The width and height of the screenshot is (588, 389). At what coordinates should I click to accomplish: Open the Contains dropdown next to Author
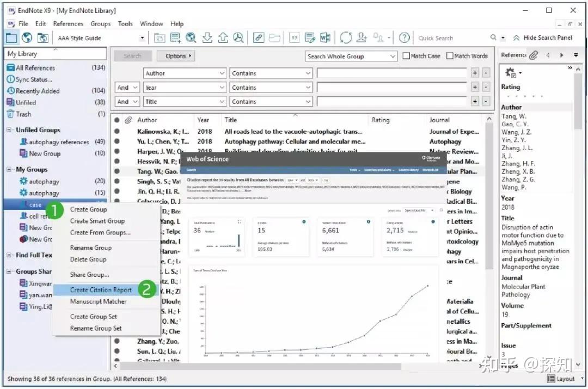[x=271, y=72]
